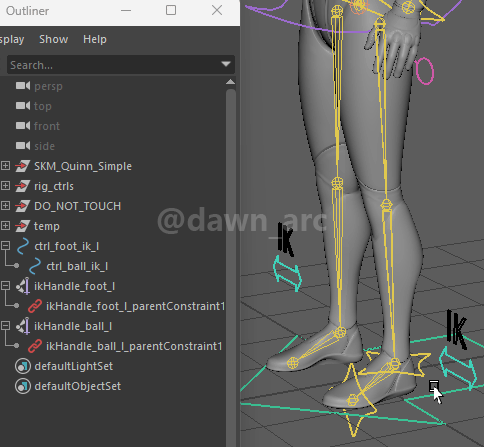The height and width of the screenshot is (447, 484).
Task: Select defaultObjectSet in the Outliner
Action: [77, 386]
